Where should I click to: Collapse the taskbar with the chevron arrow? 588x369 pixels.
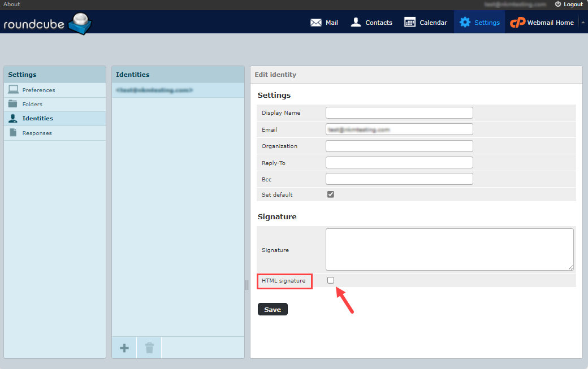583,22
